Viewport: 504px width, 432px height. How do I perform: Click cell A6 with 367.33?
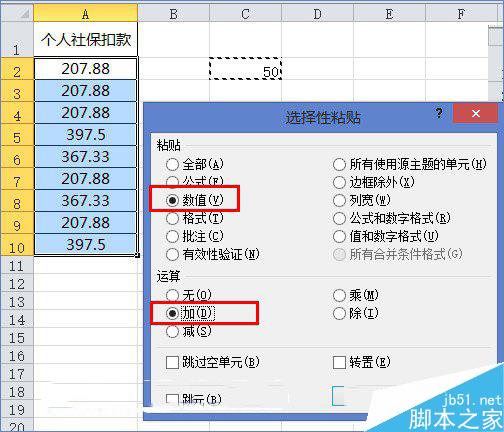pos(86,157)
